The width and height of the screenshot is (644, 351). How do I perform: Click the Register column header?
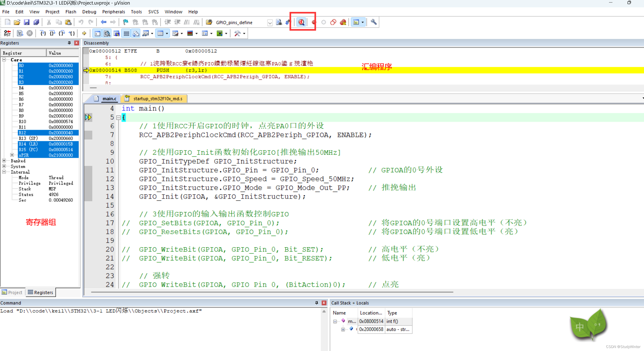pos(24,53)
